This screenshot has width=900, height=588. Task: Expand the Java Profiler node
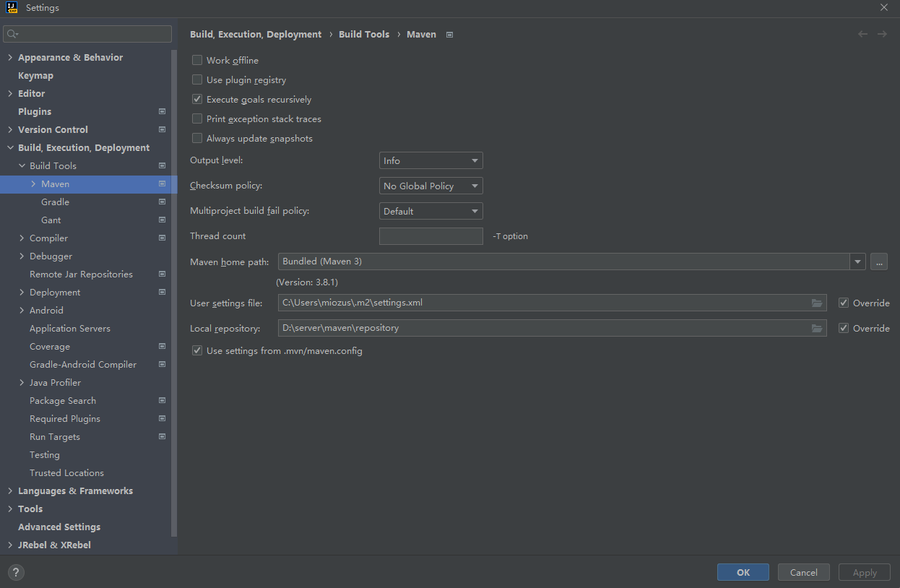click(22, 382)
